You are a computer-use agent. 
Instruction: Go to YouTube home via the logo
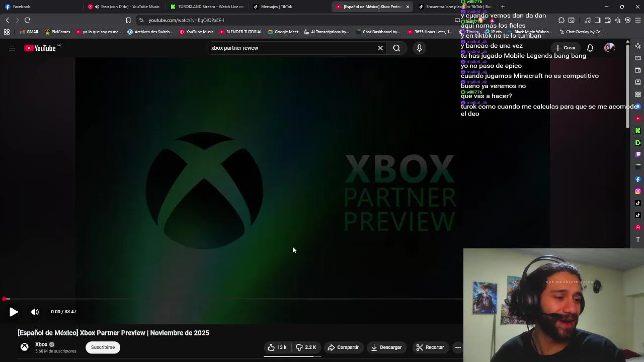coord(40,48)
